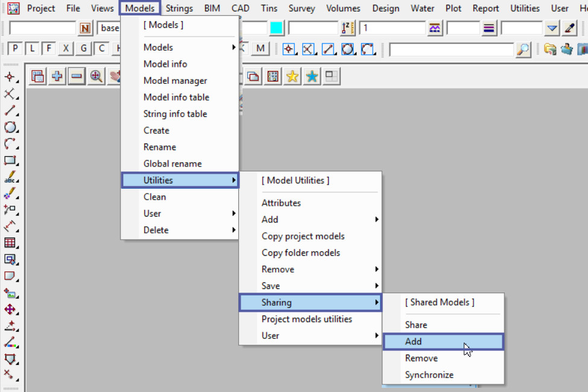588x392 pixels.
Task: Click the yellow star favorites icon
Action: (292, 77)
